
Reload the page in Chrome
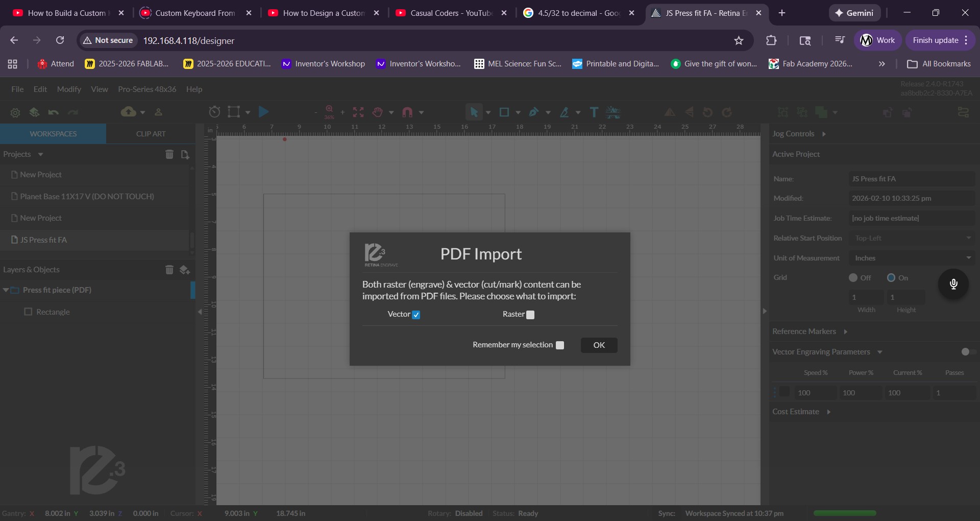click(60, 40)
